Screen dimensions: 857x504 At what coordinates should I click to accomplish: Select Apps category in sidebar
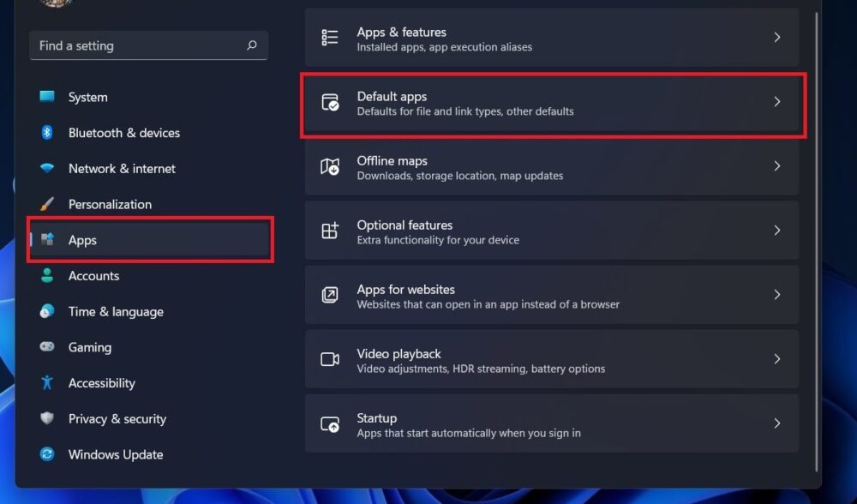(x=149, y=239)
